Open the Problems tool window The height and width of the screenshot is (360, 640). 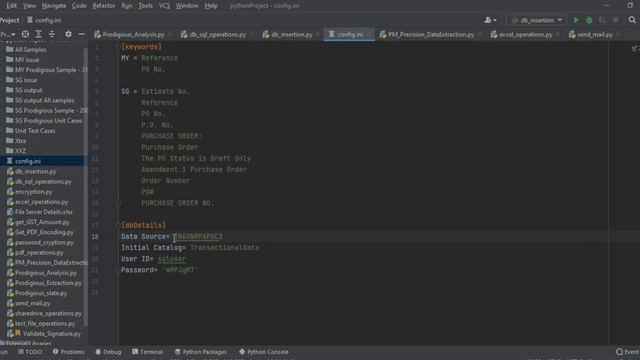(x=68, y=352)
